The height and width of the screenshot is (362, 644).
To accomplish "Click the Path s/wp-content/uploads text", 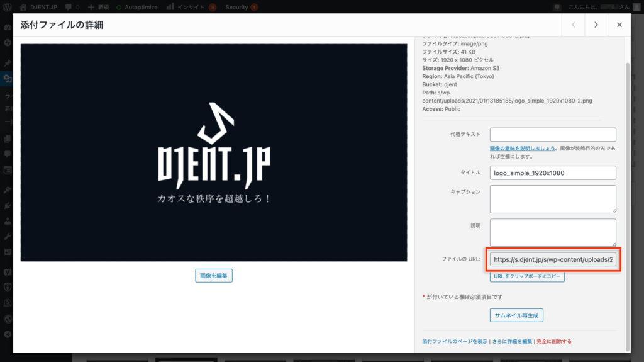I will 508,97.
